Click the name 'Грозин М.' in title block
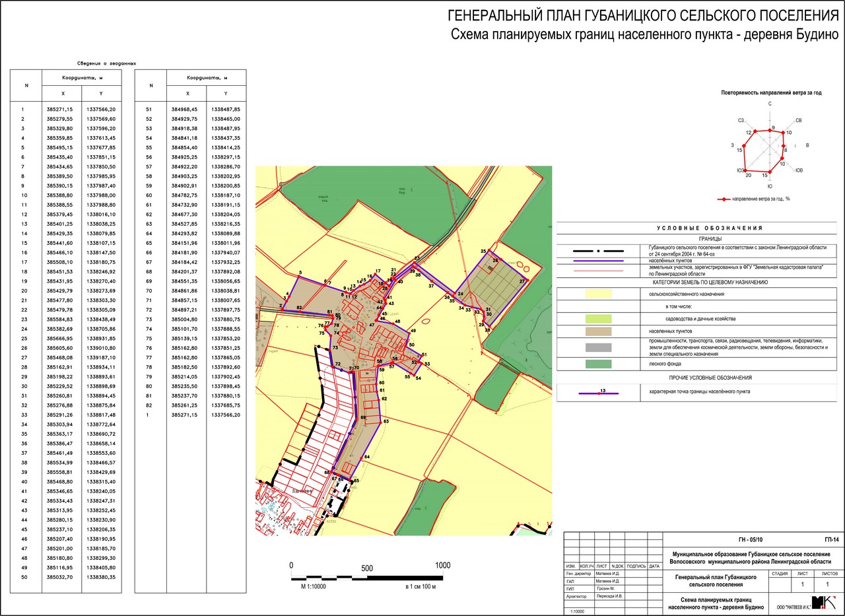Image resolution: width=845 pixels, height=616 pixels. coord(606,588)
